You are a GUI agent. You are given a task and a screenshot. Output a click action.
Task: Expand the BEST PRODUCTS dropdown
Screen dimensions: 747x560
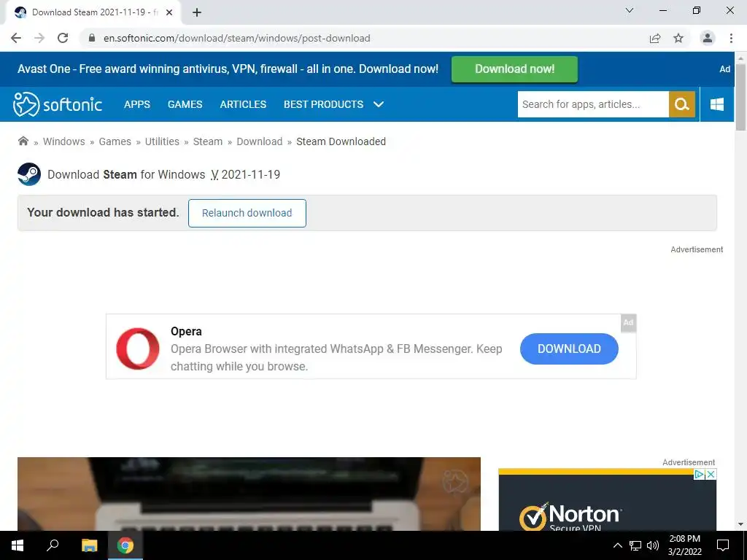click(x=333, y=104)
